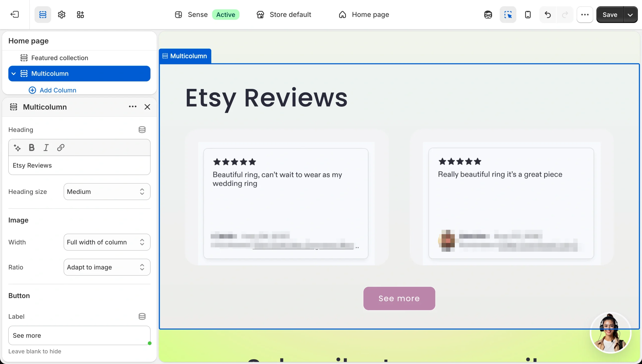Click Etsy Reviews heading in preview
Screen dimensions: 642x364
pyautogui.click(x=266, y=98)
